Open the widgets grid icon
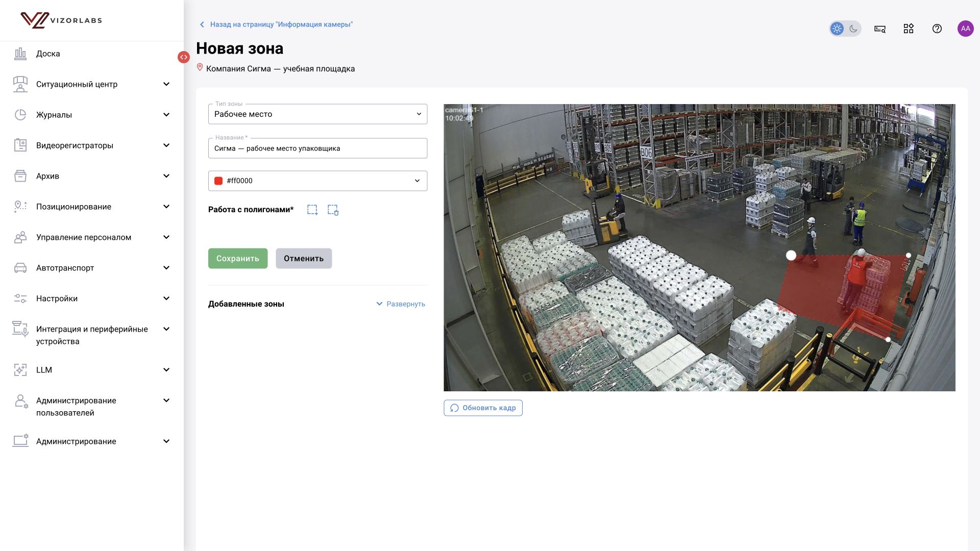 tap(909, 29)
